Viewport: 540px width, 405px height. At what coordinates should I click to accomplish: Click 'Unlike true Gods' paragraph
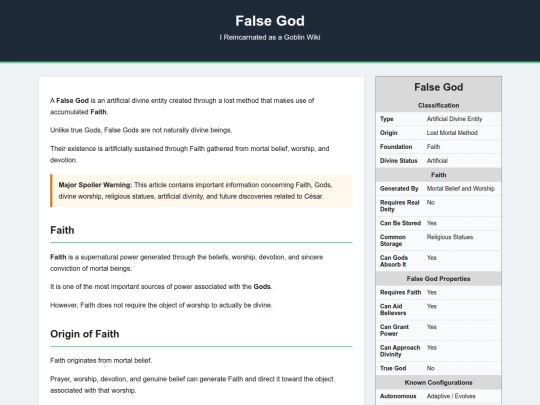pyautogui.click(x=141, y=130)
